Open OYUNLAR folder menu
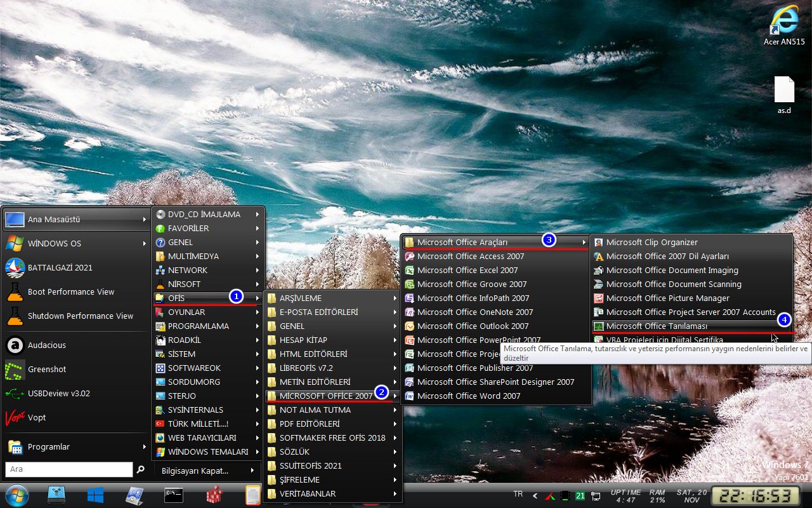812x508 pixels. 208,312
